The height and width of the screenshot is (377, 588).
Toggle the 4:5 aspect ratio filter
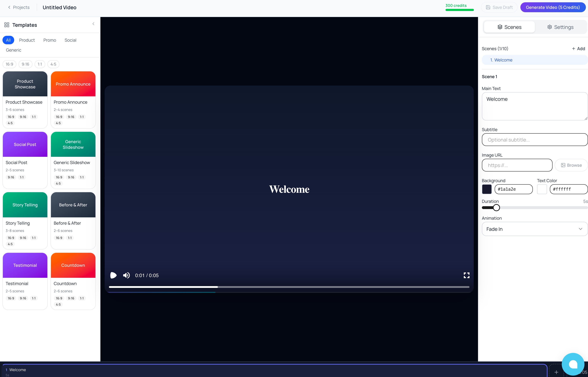tap(53, 64)
